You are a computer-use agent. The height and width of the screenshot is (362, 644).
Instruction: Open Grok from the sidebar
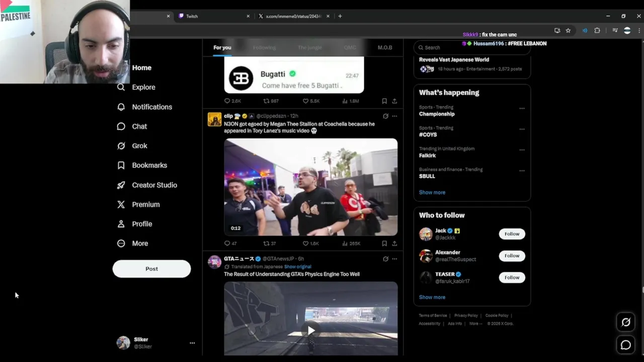(x=132, y=146)
